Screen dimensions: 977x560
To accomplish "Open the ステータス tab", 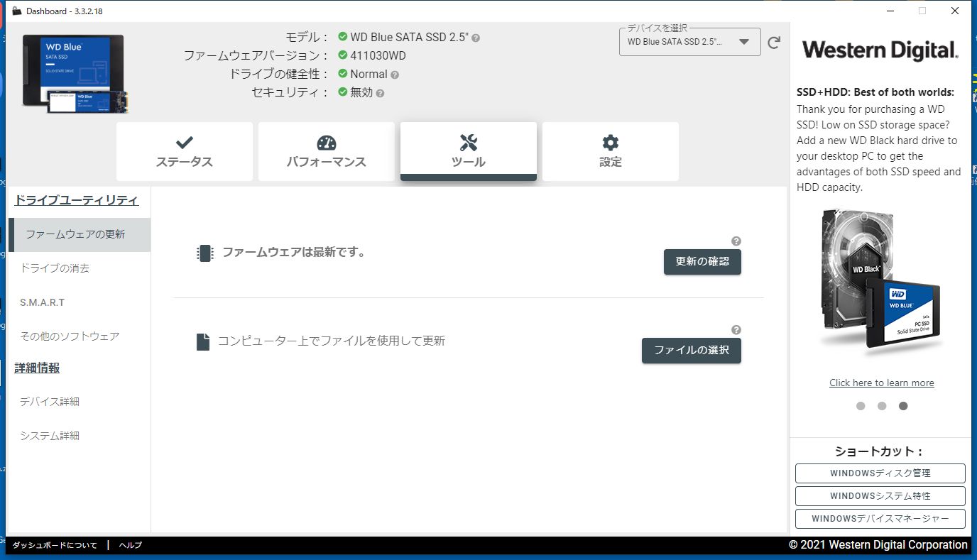I will (x=185, y=151).
